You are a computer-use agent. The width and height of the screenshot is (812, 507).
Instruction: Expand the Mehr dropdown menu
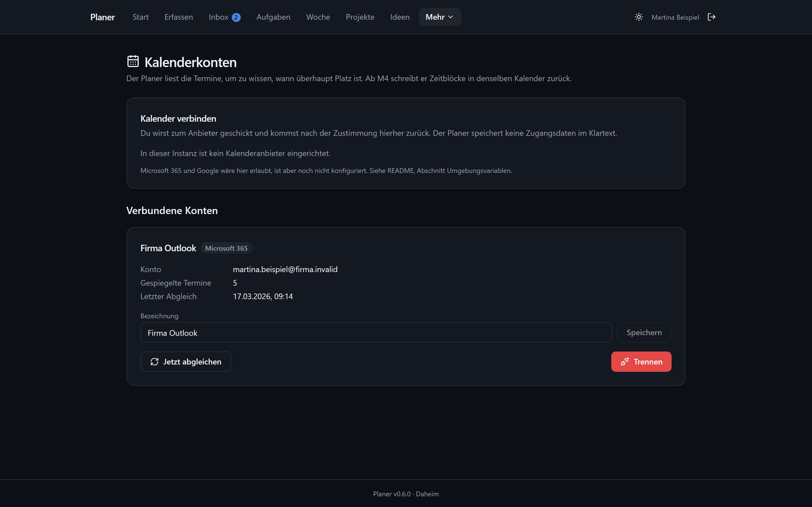tap(440, 17)
